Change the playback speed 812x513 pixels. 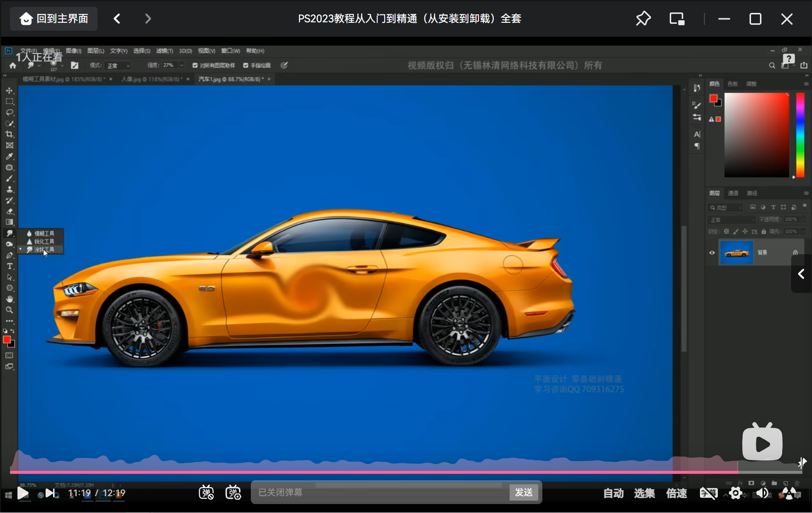[x=677, y=493]
